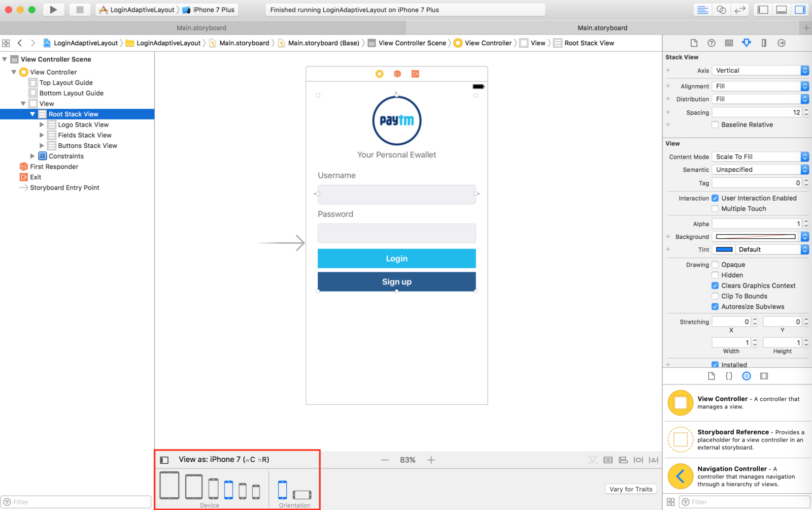
Task: Add a new editor tab with plus
Action: (806, 28)
